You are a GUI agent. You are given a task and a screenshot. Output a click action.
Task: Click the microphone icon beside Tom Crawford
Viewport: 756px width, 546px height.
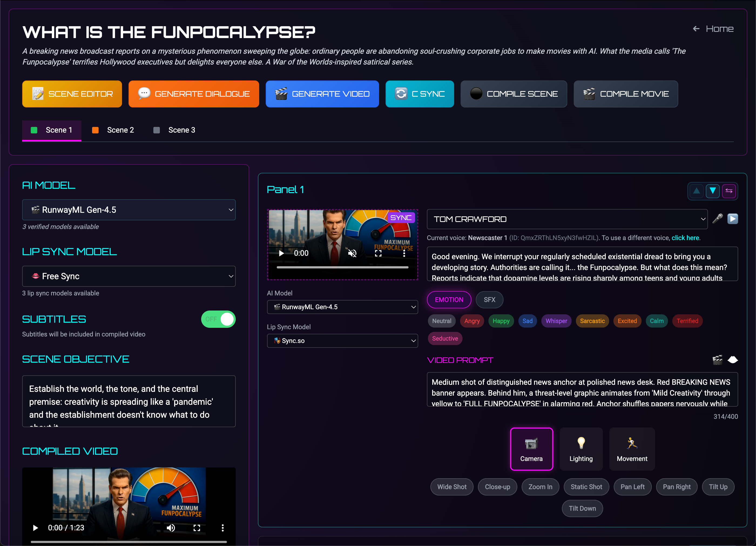pyautogui.click(x=717, y=219)
